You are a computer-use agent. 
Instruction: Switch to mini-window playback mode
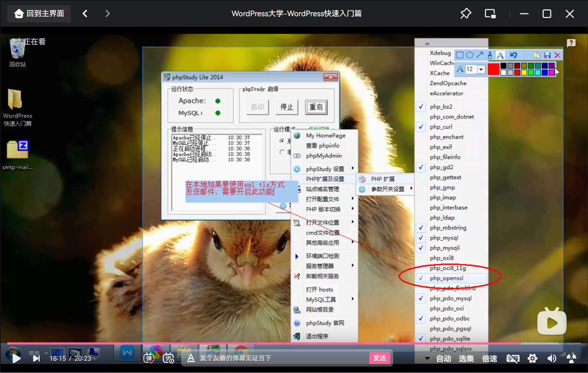490,14
